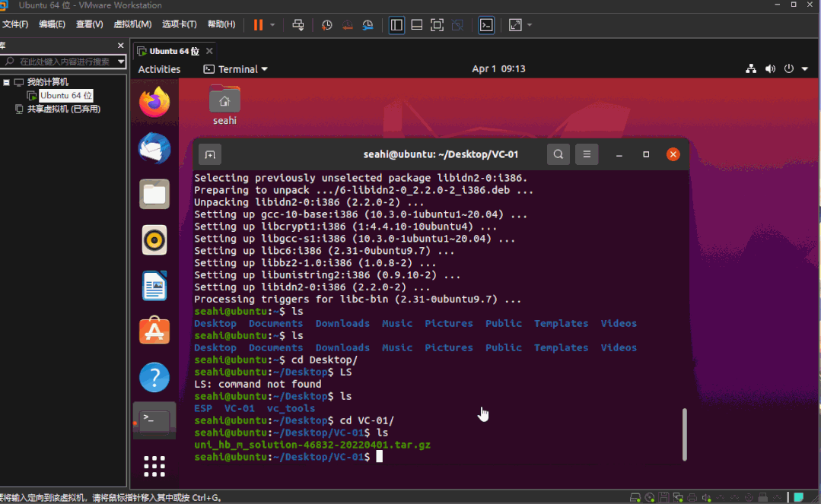This screenshot has width=821, height=504.
Task: Click the Pause virtual machine icon
Action: coord(257,24)
